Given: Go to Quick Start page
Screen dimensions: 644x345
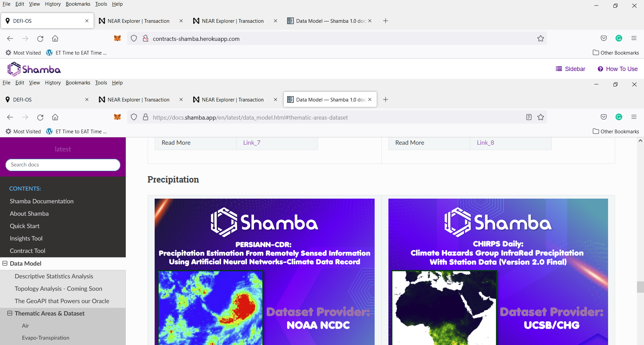Looking at the screenshot, I should click(x=24, y=226).
